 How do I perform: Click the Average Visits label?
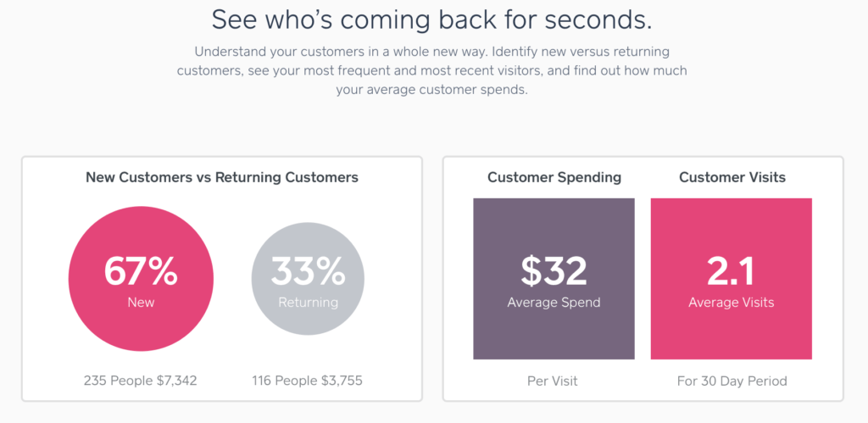click(x=732, y=303)
